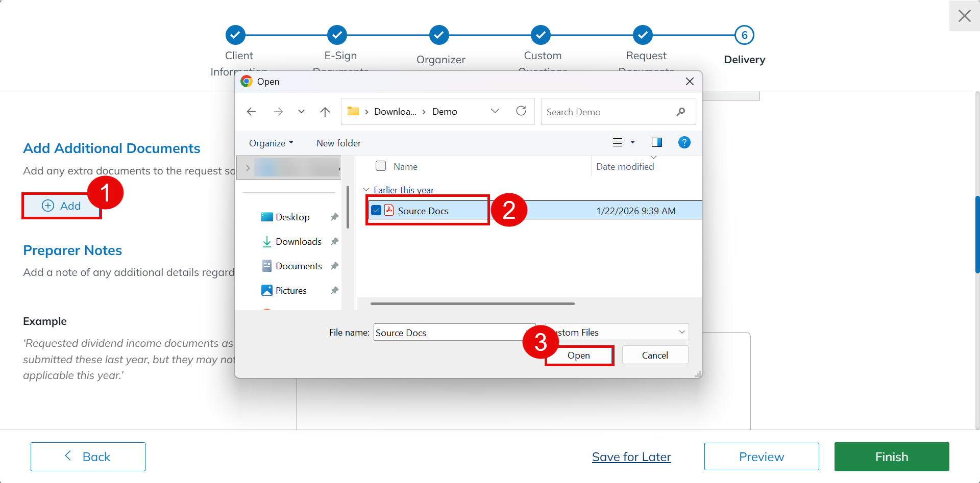
Task: Open Pictures in the navigation pane
Action: 291,291
